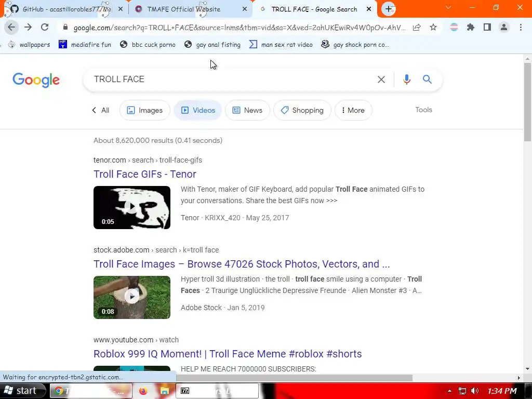Open the network tray icon
Viewport: 532px width, 399px height.
pyautogui.click(x=462, y=391)
